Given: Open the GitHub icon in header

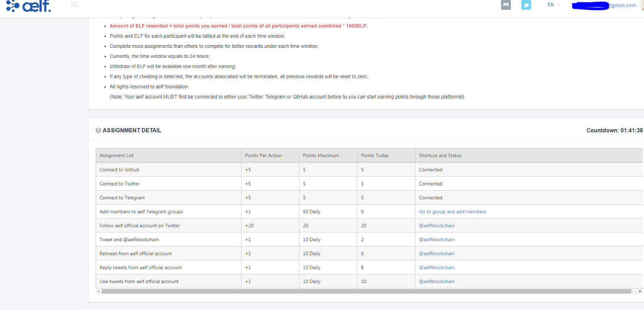Looking at the screenshot, I should click(506, 5).
